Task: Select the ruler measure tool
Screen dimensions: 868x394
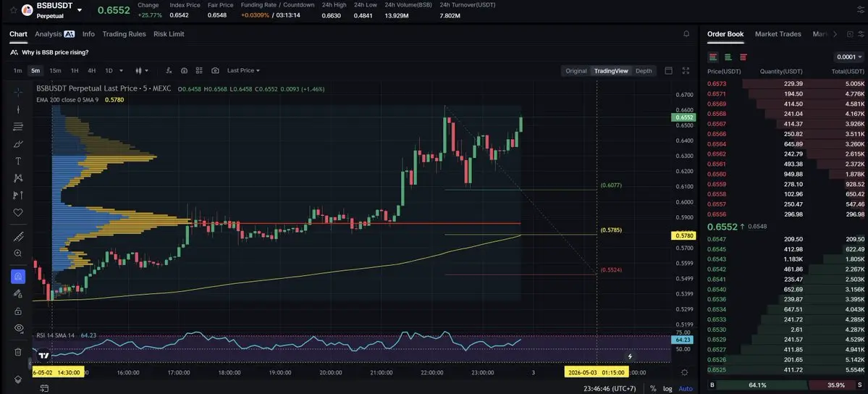Action: 18,237
